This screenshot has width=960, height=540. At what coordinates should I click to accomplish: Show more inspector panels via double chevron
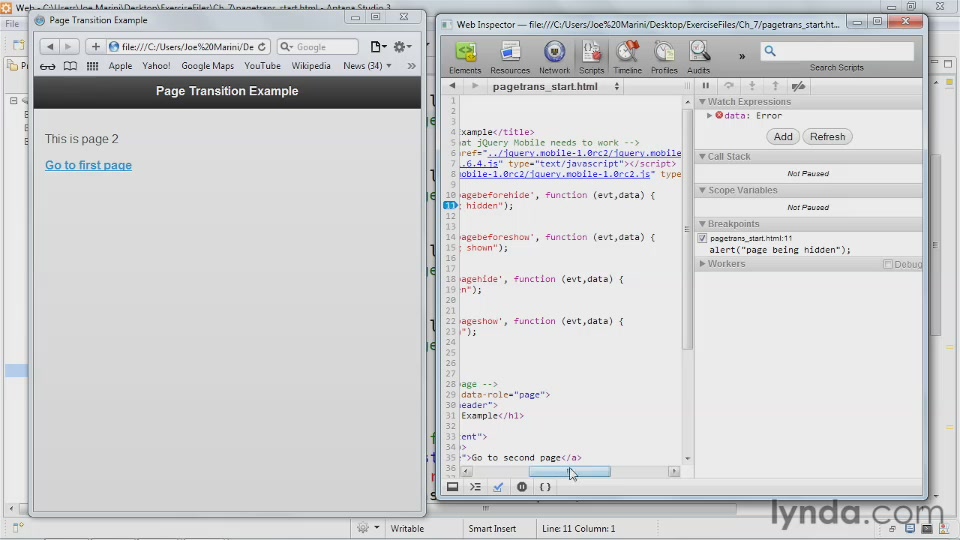coord(742,56)
